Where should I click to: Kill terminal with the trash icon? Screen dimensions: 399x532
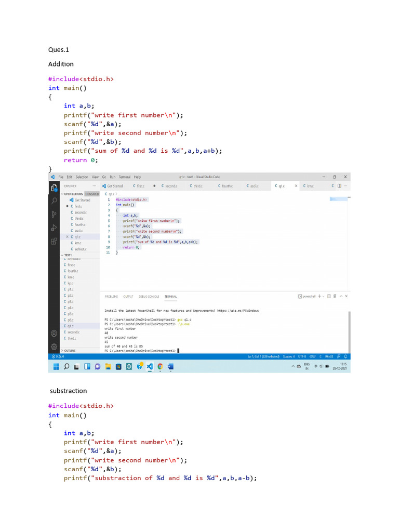(335, 296)
